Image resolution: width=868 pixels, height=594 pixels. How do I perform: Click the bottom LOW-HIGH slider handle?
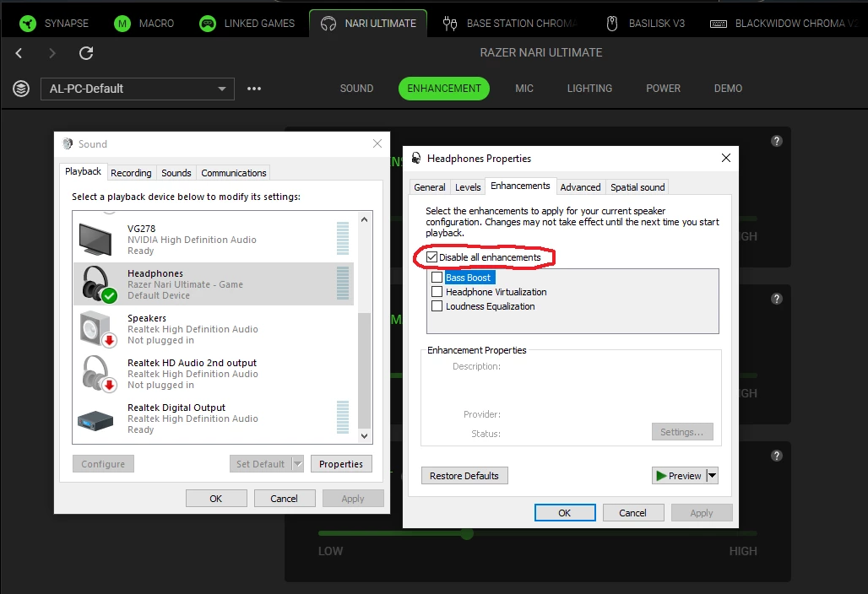click(467, 534)
